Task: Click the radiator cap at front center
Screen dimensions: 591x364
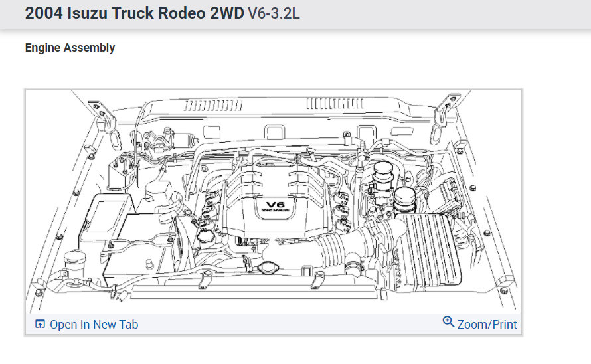Action: [x=268, y=268]
